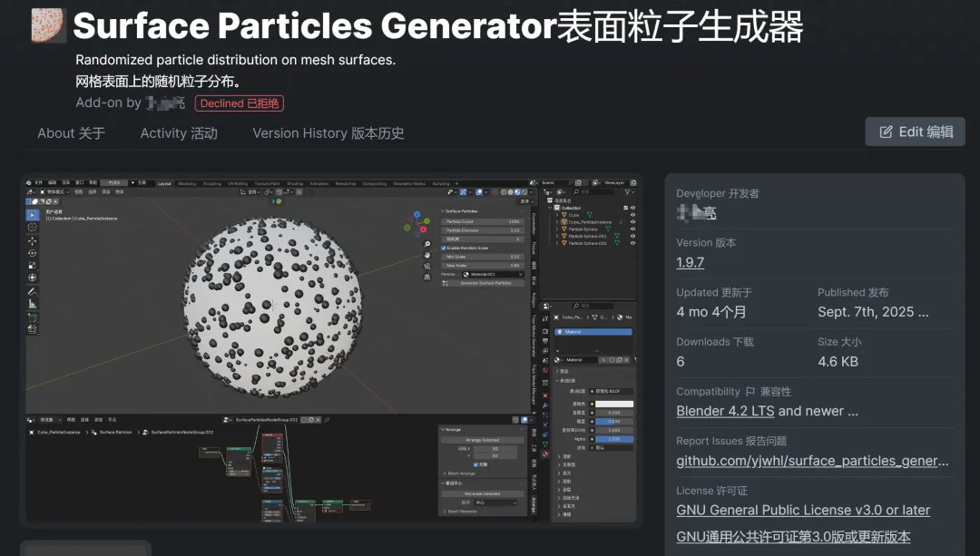Toggle the Collection exclude checkbox in outliner

(625, 208)
